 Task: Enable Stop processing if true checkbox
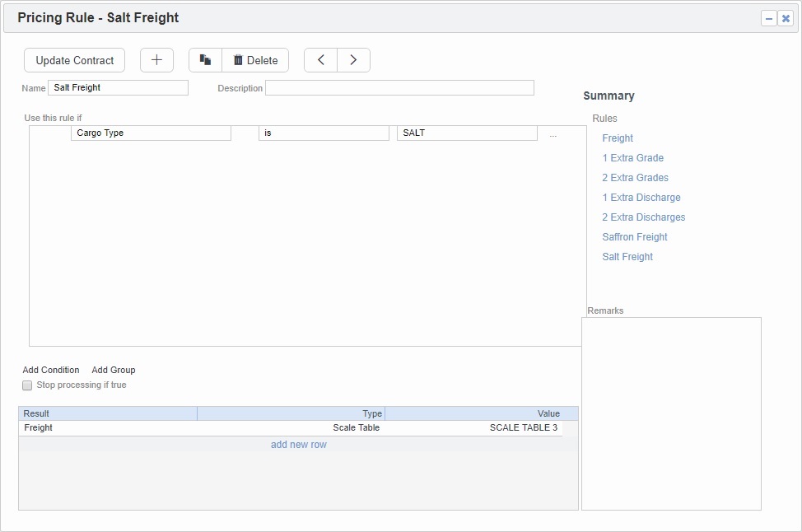pos(27,385)
